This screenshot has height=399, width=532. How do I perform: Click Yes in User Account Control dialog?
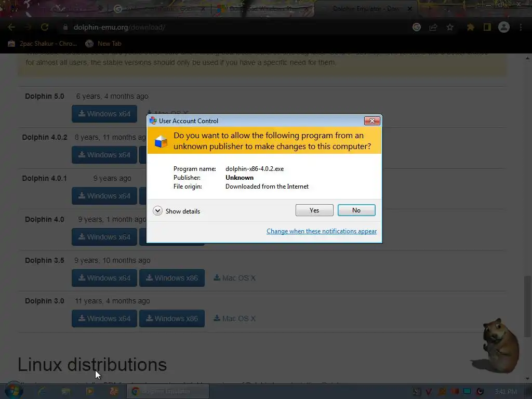click(314, 210)
